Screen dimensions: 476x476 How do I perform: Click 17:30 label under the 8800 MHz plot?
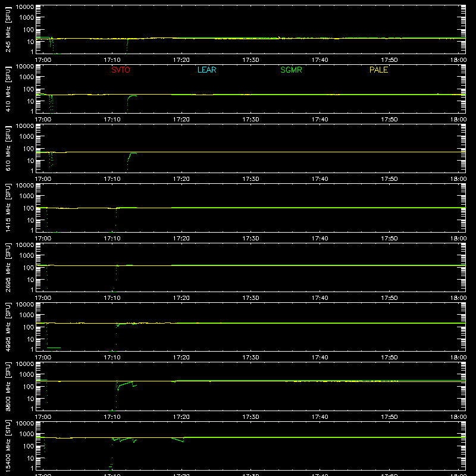coord(250,417)
